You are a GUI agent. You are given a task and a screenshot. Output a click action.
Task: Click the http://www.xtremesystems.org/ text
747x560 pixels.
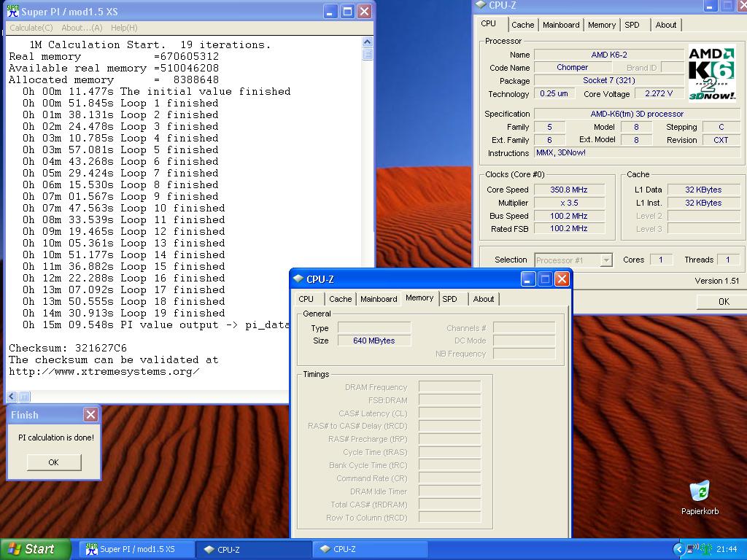pyautogui.click(x=104, y=371)
